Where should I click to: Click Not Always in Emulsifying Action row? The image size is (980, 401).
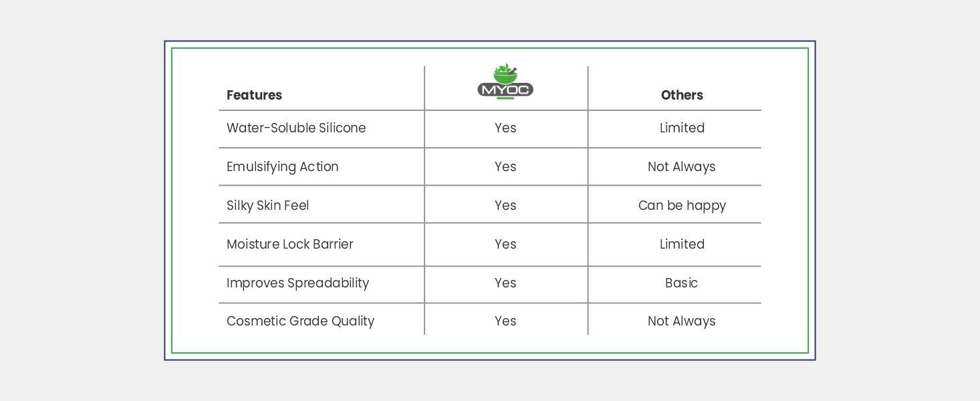tap(682, 167)
